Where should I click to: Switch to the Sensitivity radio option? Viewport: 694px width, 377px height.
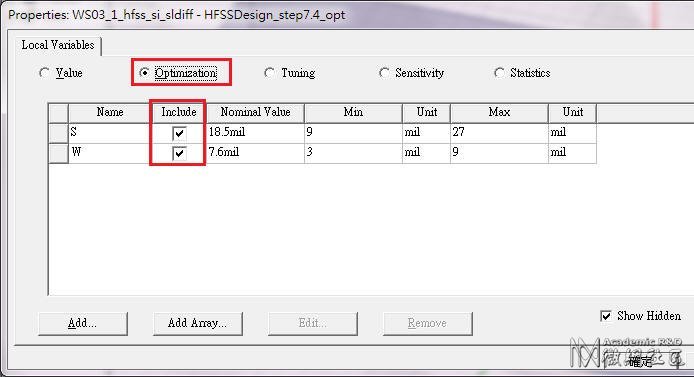coord(384,73)
